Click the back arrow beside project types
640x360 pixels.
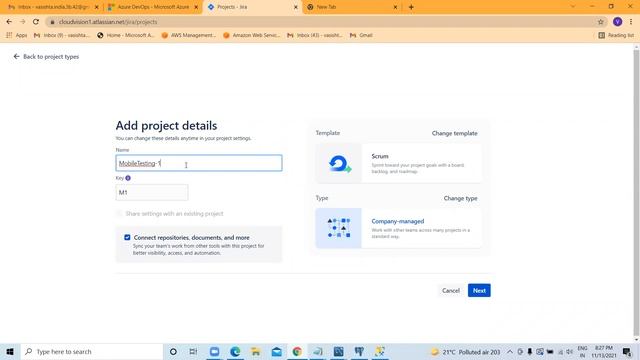coord(16,56)
